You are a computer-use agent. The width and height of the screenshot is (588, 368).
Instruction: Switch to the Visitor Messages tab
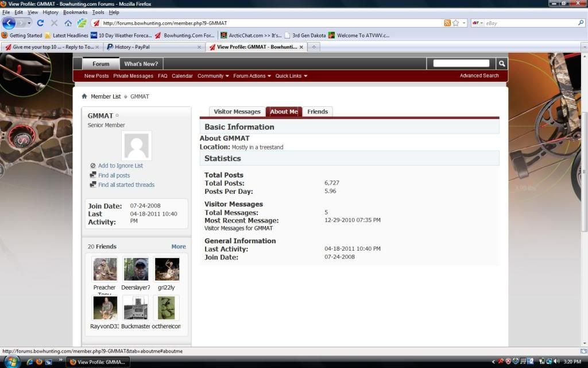pyautogui.click(x=237, y=112)
